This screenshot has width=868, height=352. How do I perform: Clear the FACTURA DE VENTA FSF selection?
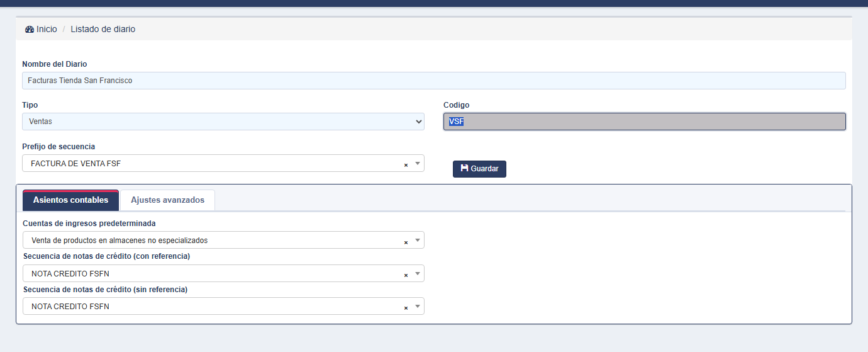tap(406, 164)
